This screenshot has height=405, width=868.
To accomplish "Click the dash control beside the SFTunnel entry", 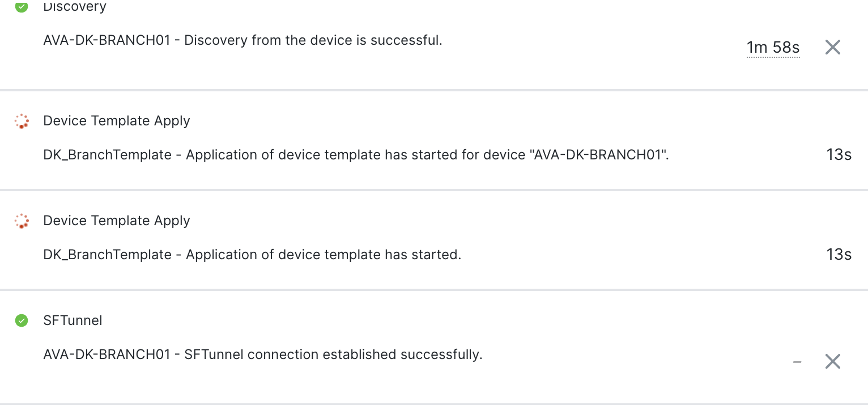I will click(x=797, y=361).
